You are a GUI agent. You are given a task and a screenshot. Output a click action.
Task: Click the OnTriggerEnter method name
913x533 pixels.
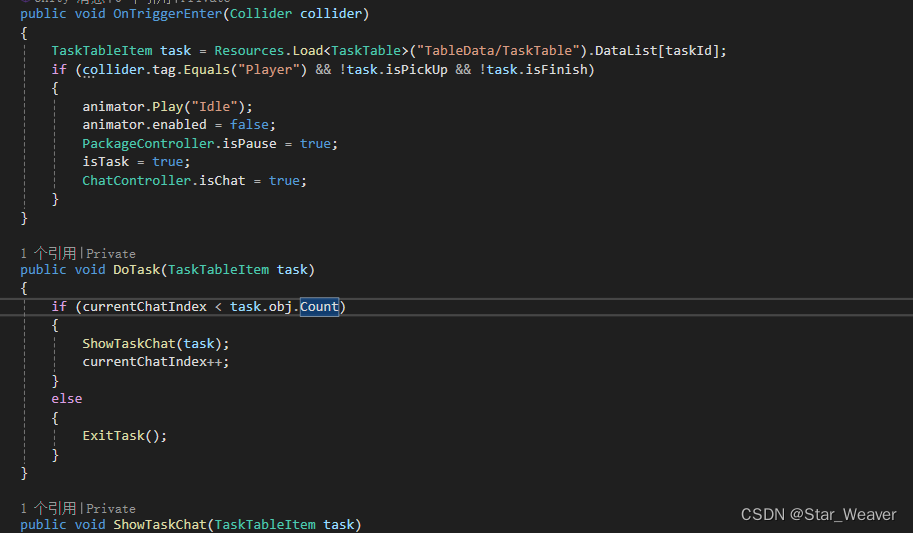click(x=168, y=13)
